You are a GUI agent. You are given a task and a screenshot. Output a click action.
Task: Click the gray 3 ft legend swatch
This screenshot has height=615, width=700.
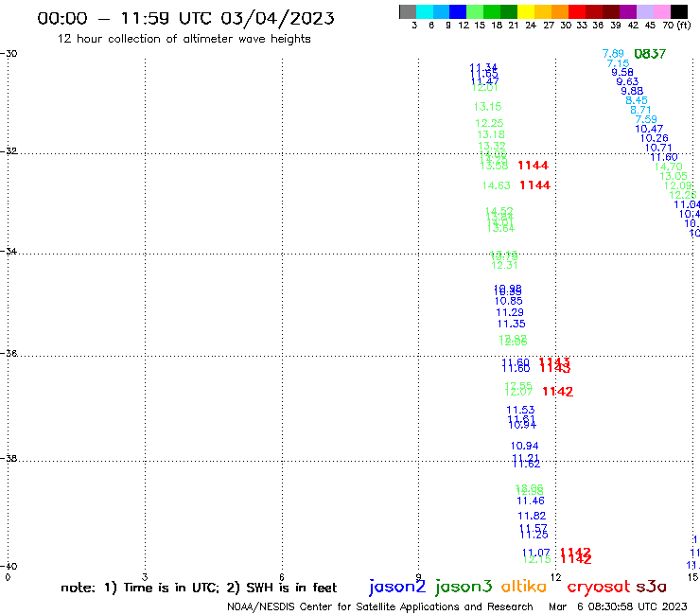tap(408, 11)
